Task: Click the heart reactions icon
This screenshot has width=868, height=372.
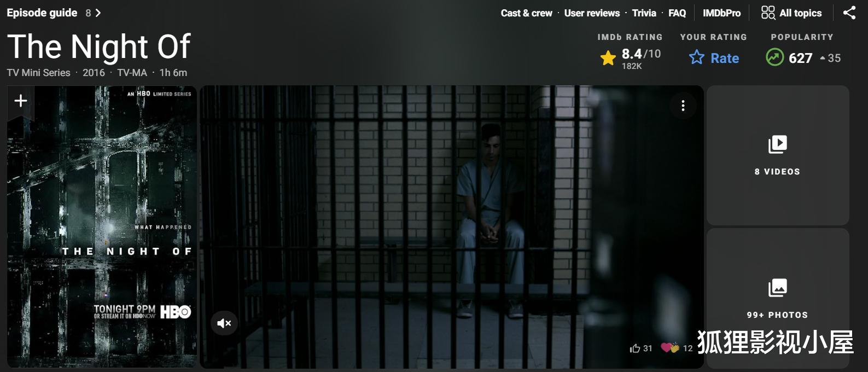Action: (670, 348)
